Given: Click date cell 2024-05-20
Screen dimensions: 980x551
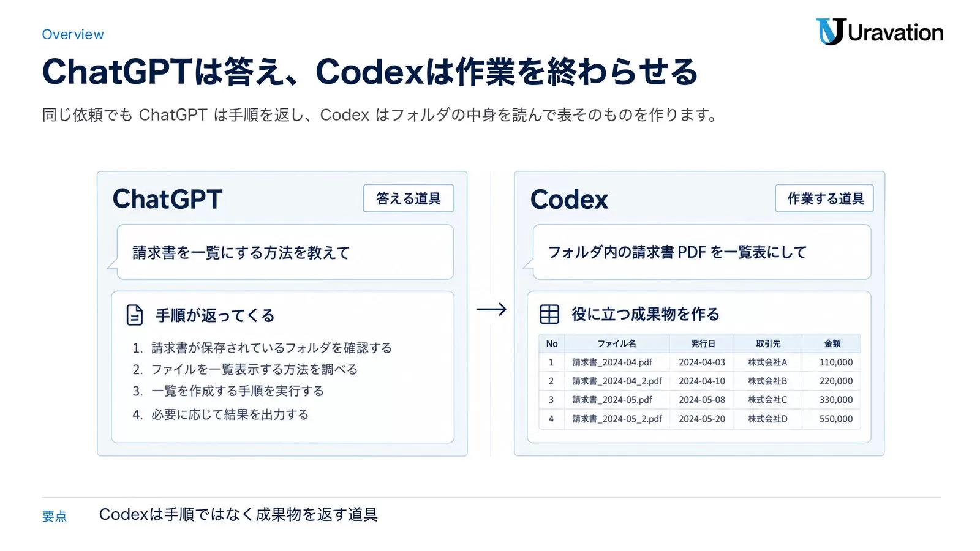Looking at the screenshot, I should pos(702,419).
